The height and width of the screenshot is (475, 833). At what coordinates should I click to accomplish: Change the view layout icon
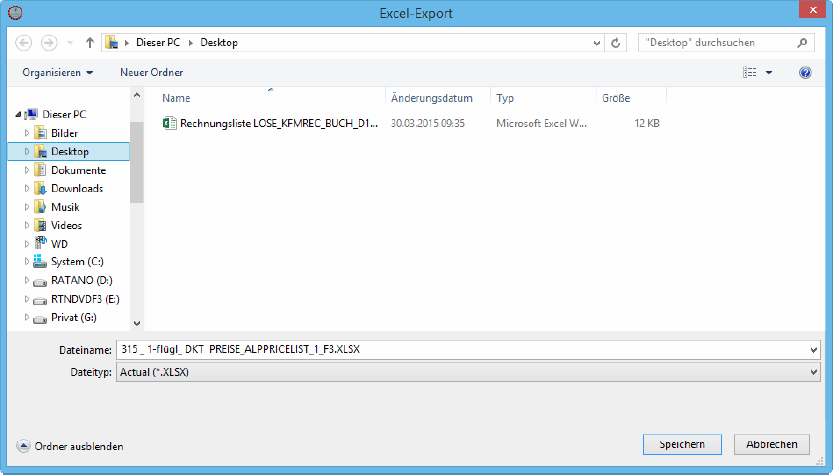(750, 72)
